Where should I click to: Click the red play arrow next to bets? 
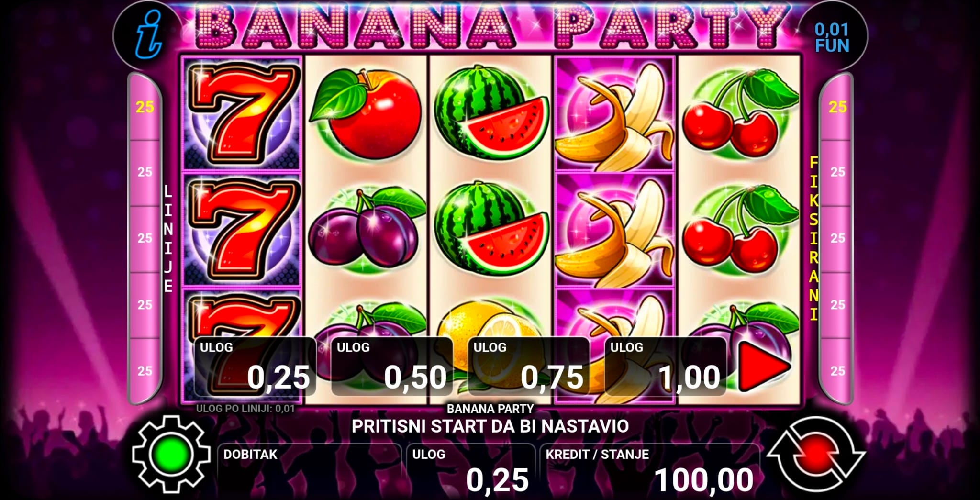(x=764, y=366)
